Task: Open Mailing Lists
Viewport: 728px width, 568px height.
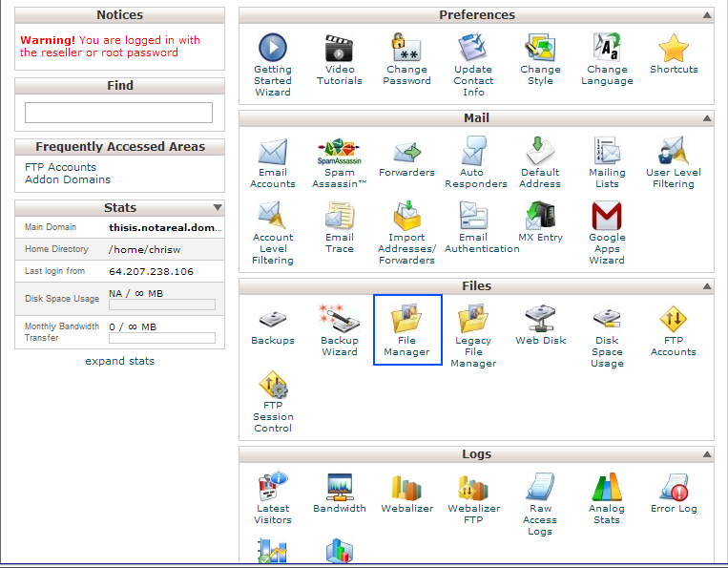Action: (607, 162)
